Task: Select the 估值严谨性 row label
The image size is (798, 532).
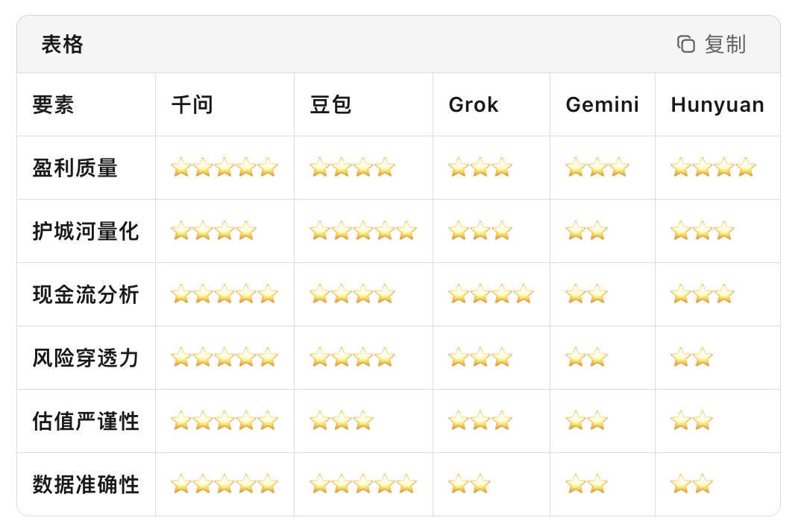Action: 86,422
